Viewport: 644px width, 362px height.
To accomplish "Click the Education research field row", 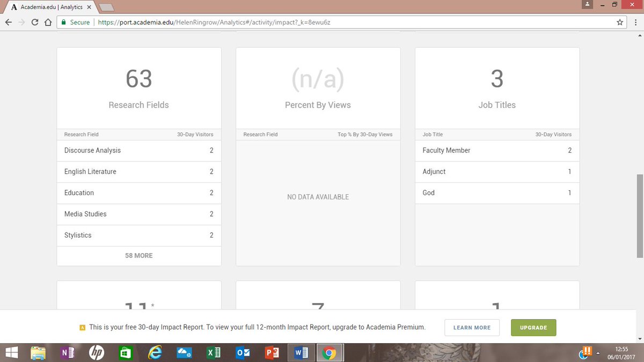I will [x=139, y=193].
